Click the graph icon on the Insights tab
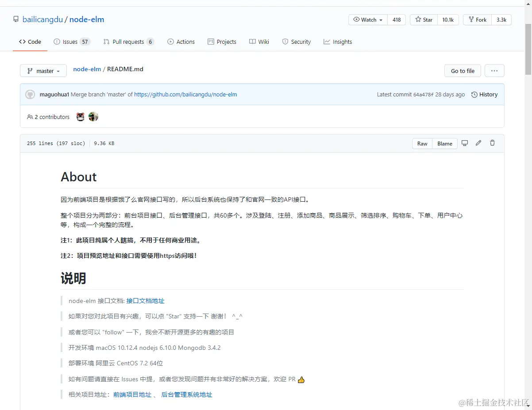 [x=327, y=42]
